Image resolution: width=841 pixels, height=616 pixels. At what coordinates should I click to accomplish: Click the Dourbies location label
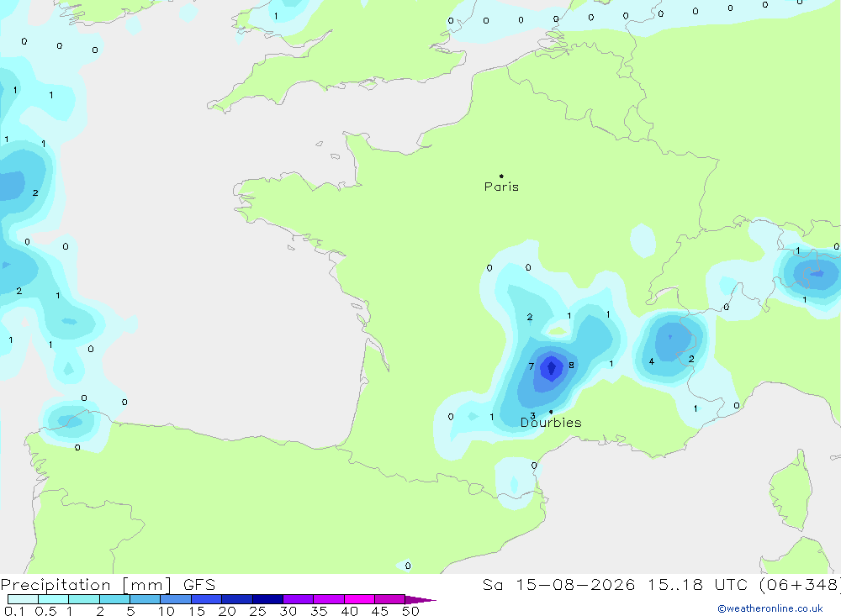click(x=551, y=423)
